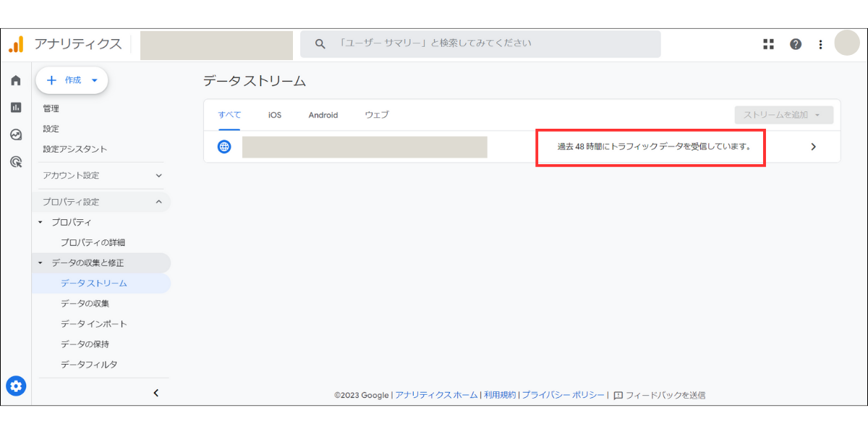The image size is (868, 434).
Task: Click the web stream globe icon
Action: point(225,147)
